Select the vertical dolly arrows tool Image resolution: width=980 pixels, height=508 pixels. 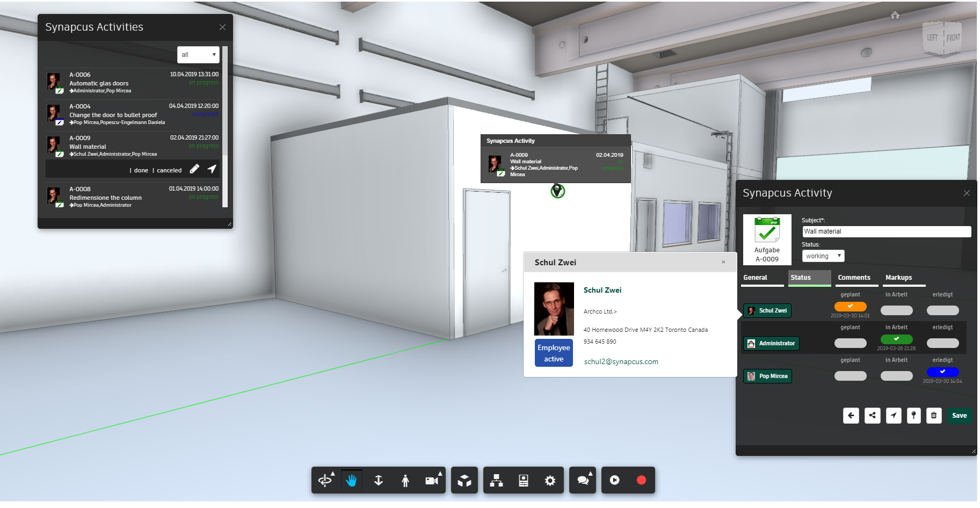point(379,481)
